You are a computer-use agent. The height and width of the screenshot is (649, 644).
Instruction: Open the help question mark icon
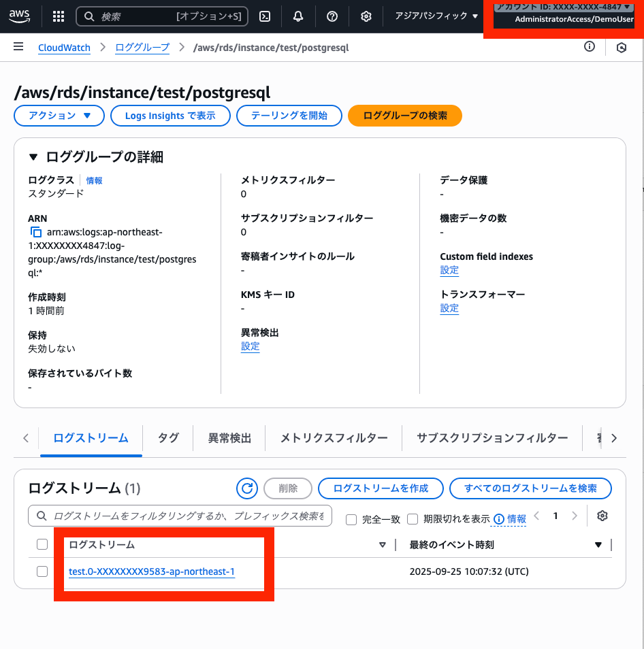332,16
